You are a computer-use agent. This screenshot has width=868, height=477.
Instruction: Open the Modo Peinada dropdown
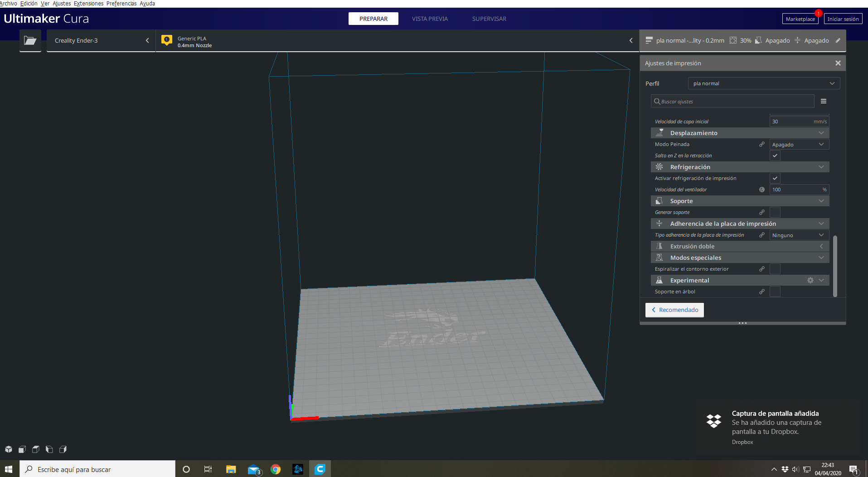[x=800, y=144]
